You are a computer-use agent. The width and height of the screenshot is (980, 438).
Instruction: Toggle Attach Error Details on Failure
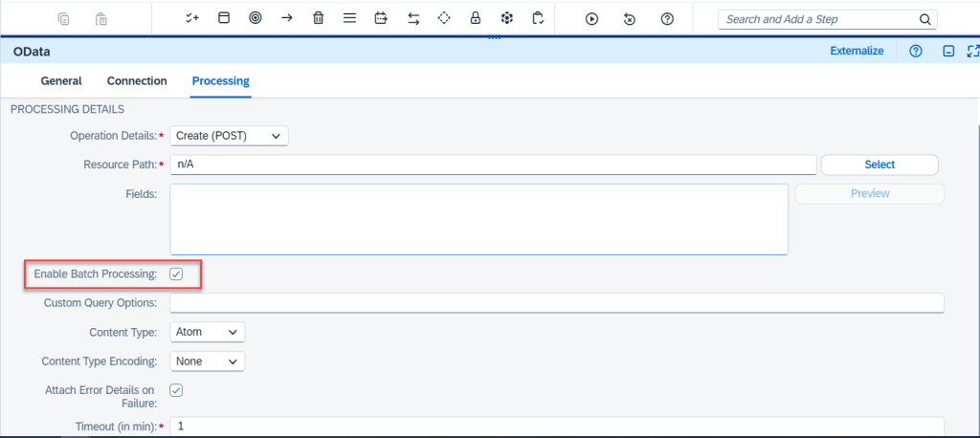176,390
